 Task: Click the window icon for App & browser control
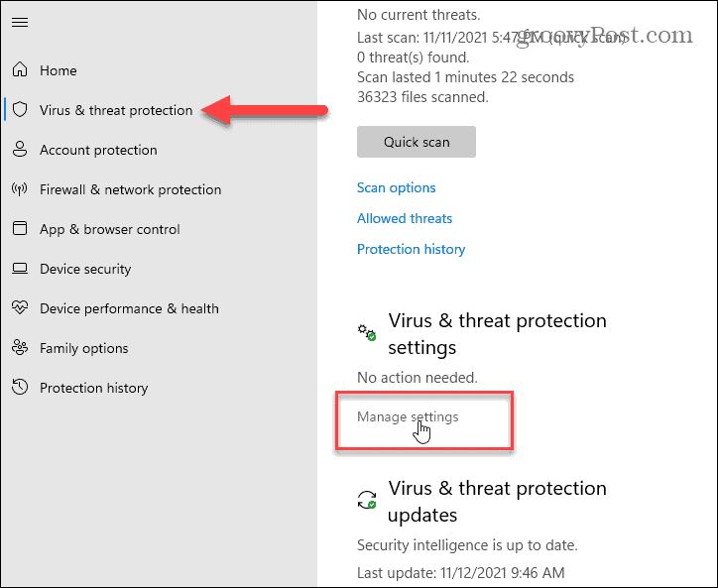(x=20, y=228)
